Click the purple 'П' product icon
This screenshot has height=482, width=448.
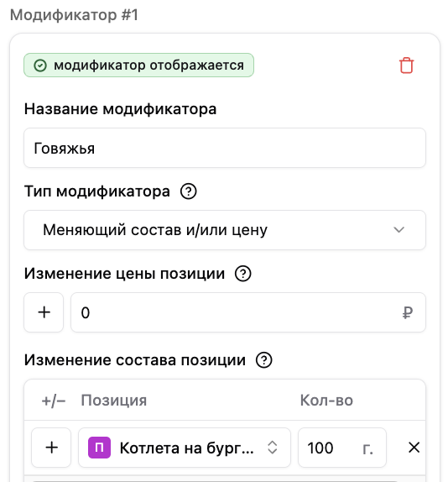pos(99,448)
